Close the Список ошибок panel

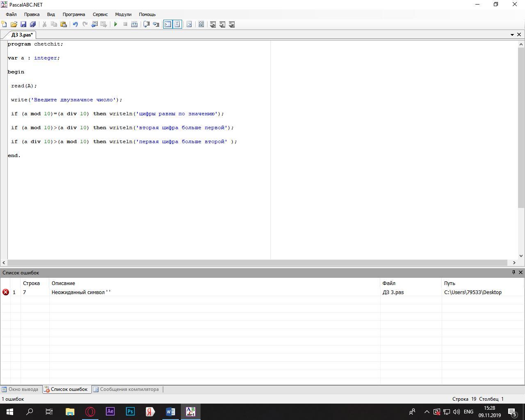(521, 272)
